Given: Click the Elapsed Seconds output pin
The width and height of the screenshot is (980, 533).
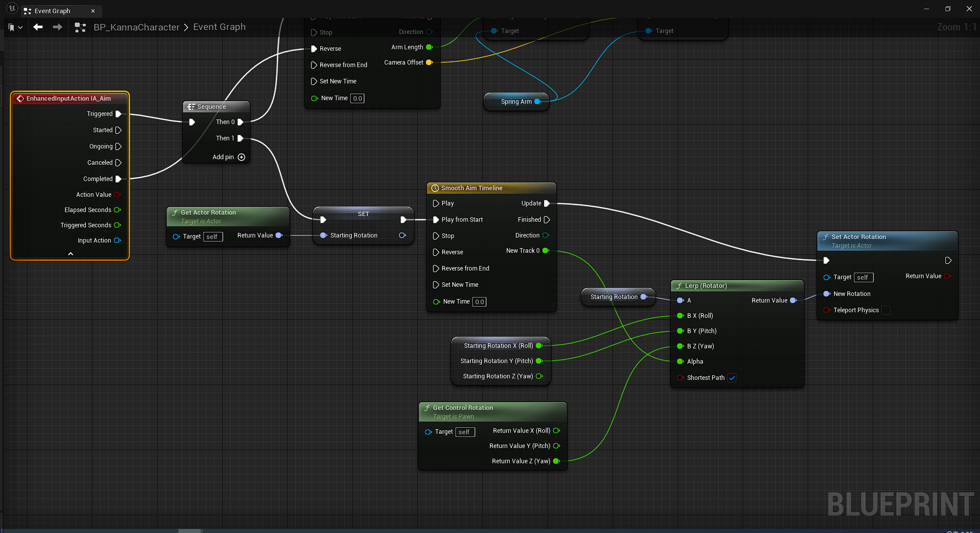Looking at the screenshot, I should click(x=117, y=210).
